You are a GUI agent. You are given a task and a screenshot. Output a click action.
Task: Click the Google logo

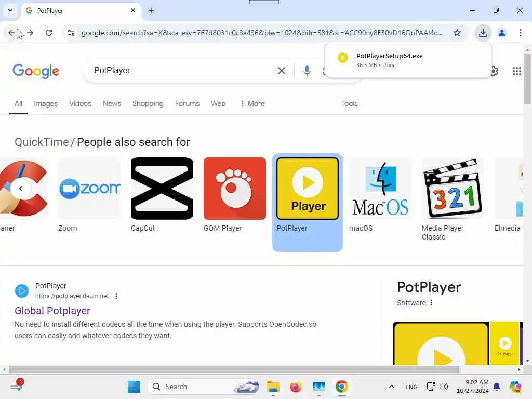click(36, 71)
